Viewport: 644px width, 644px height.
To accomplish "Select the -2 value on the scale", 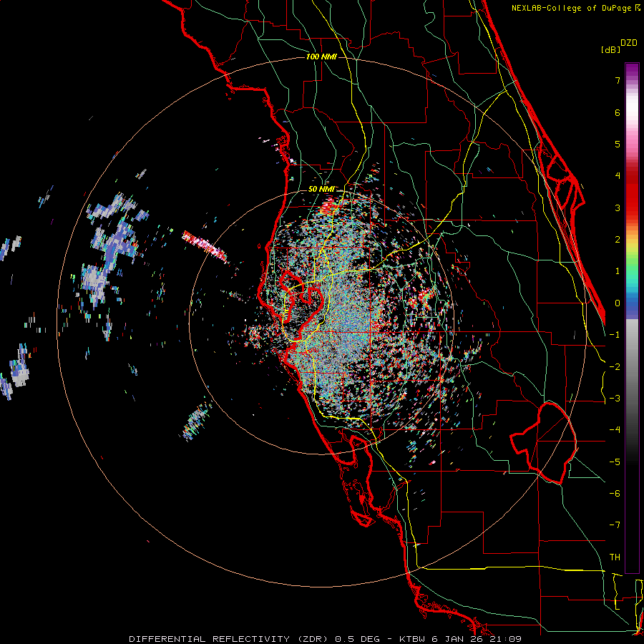I will [x=615, y=367].
